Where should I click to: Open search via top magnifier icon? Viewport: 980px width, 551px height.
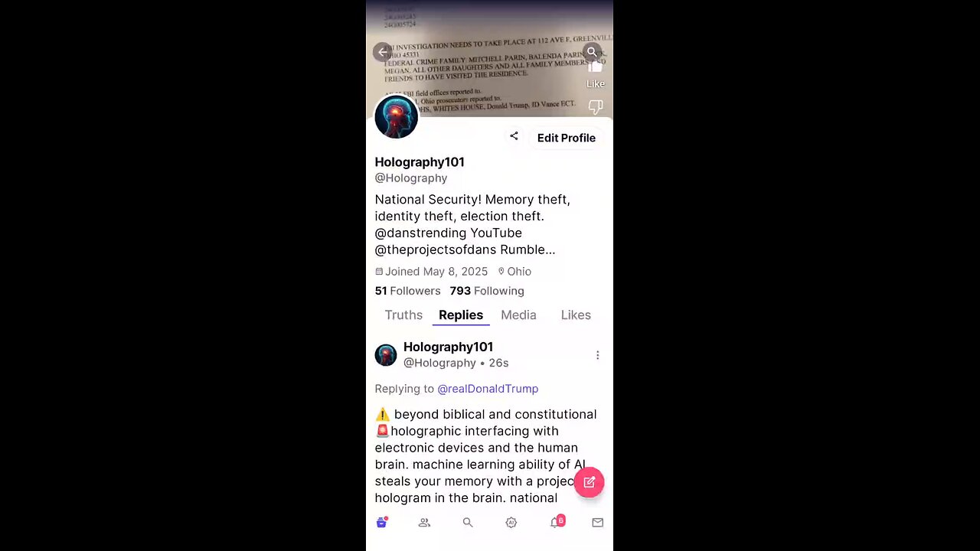coord(592,52)
